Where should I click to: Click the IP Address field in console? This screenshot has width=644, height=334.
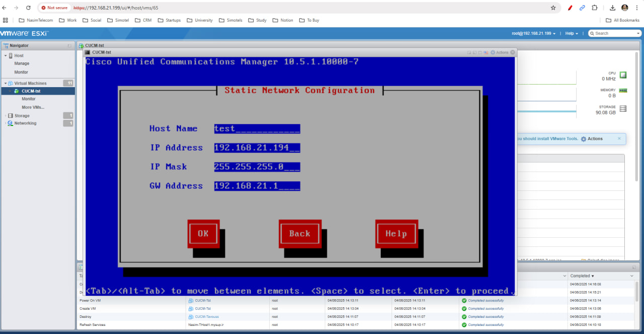point(257,148)
